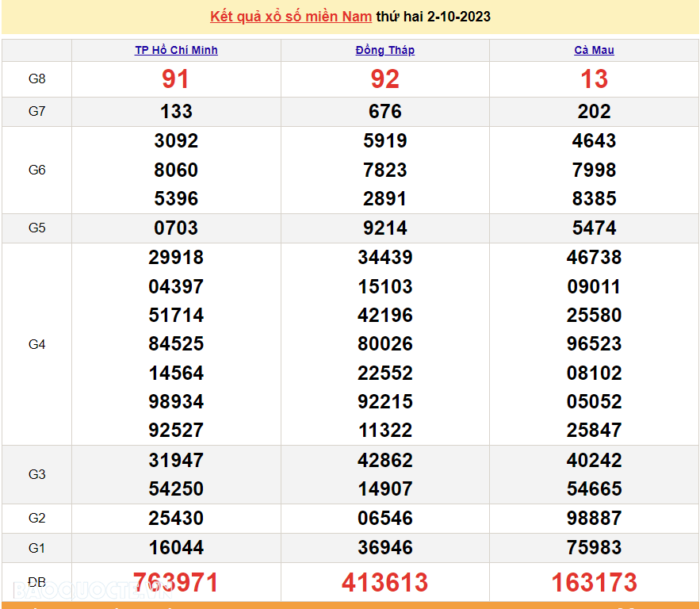Select the date text 'thứ hai 2-10-2023'
This screenshot has height=609, width=700.
tap(433, 17)
